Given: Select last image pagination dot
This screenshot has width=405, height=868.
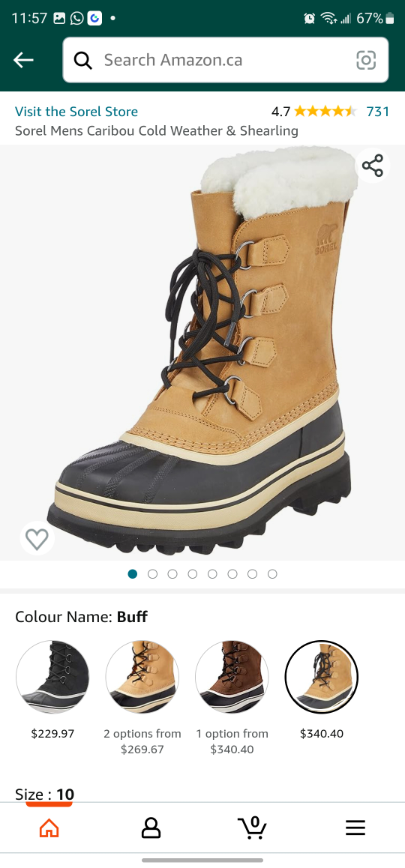Looking at the screenshot, I should click(x=272, y=574).
